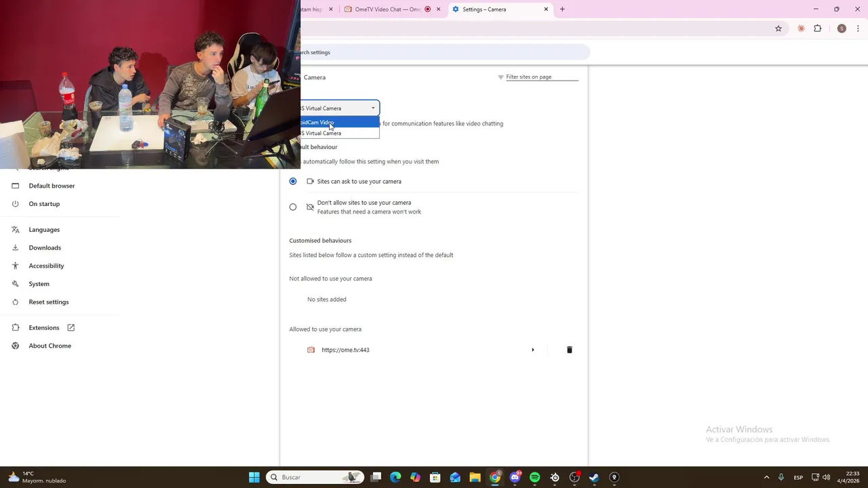Open Steam from the taskbar
Image resolution: width=868 pixels, height=488 pixels.
594,477
